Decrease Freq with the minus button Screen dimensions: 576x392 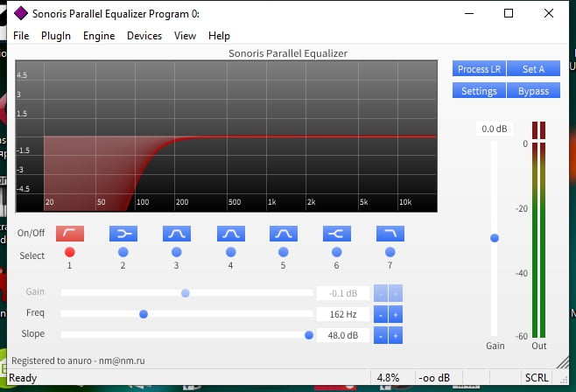tap(381, 314)
